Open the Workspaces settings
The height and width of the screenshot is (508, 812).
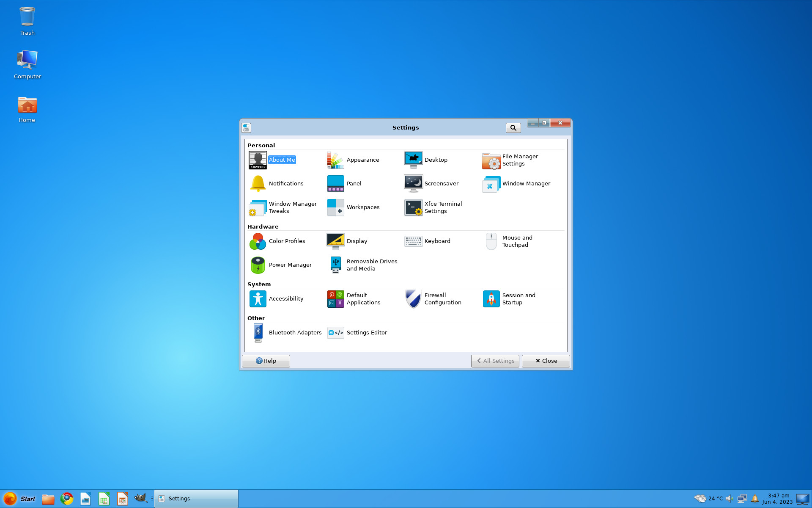[x=353, y=207]
